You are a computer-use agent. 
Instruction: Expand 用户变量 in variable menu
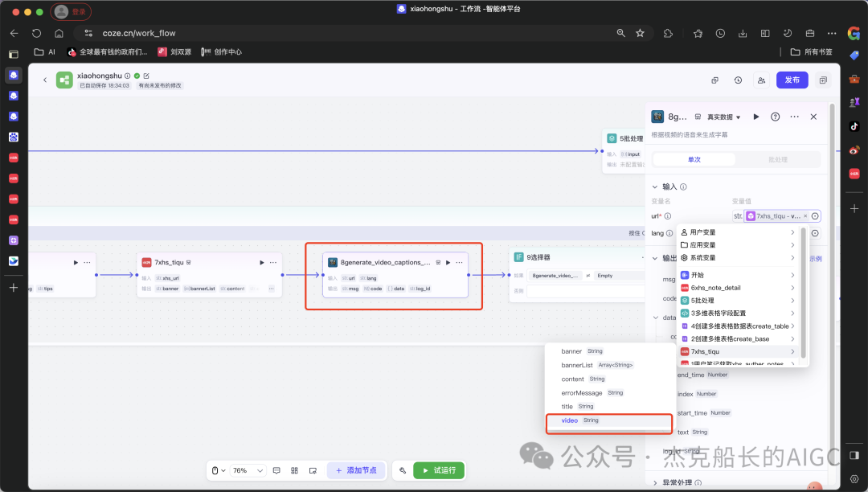coord(737,232)
